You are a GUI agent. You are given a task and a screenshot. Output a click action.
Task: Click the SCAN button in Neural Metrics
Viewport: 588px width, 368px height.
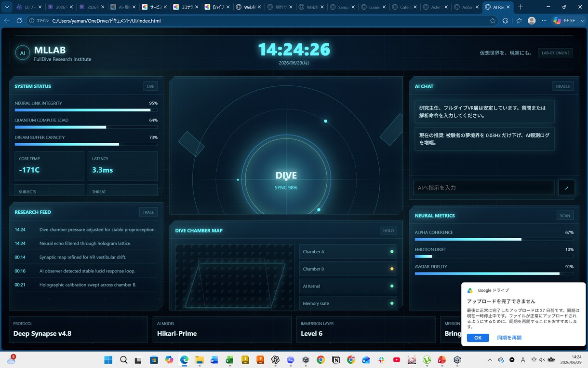click(565, 216)
